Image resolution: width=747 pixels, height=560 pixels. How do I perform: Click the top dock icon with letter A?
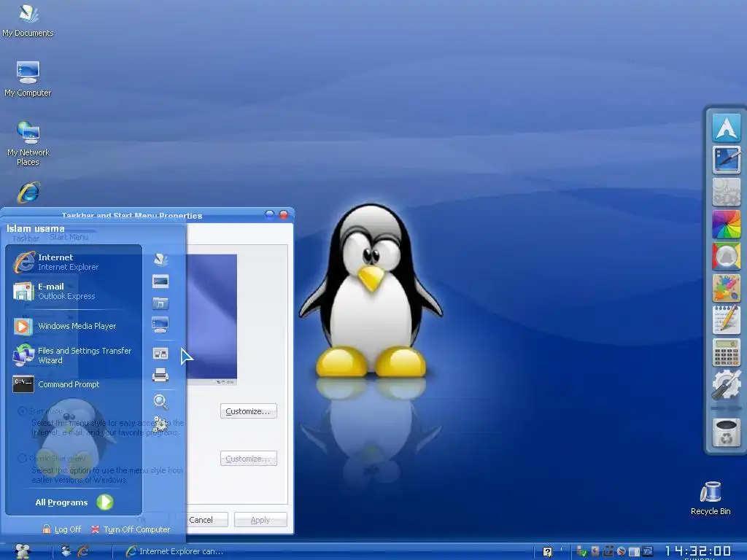[x=727, y=127]
